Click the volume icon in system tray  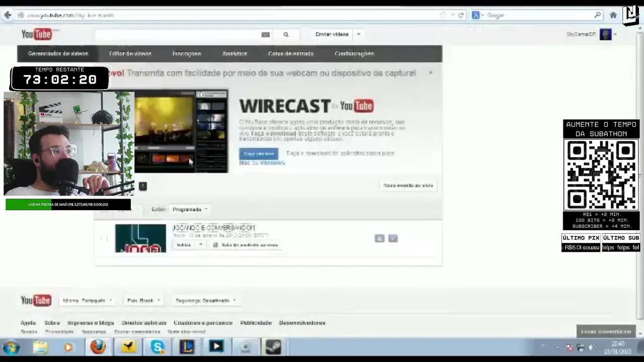click(592, 347)
